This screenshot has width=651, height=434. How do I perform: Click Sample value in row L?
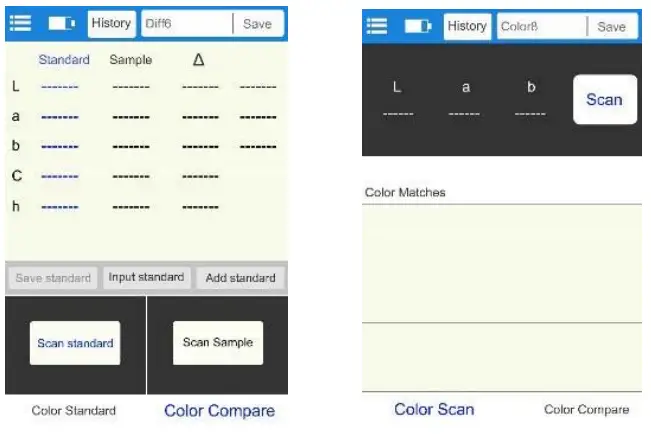(x=131, y=87)
